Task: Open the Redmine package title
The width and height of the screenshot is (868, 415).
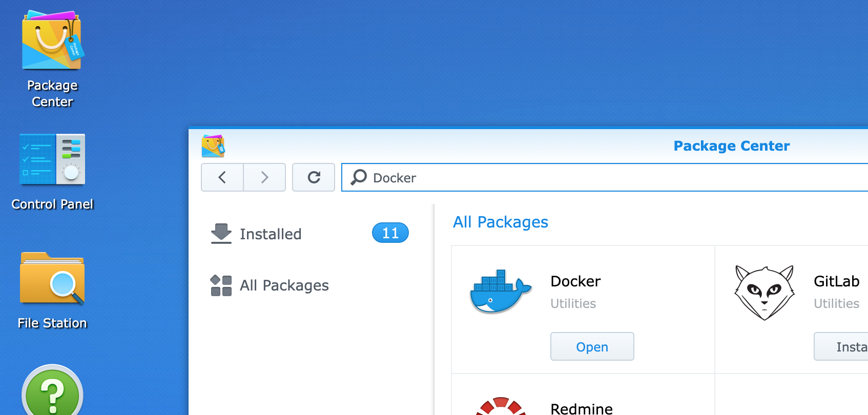Action: pos(582,409)
